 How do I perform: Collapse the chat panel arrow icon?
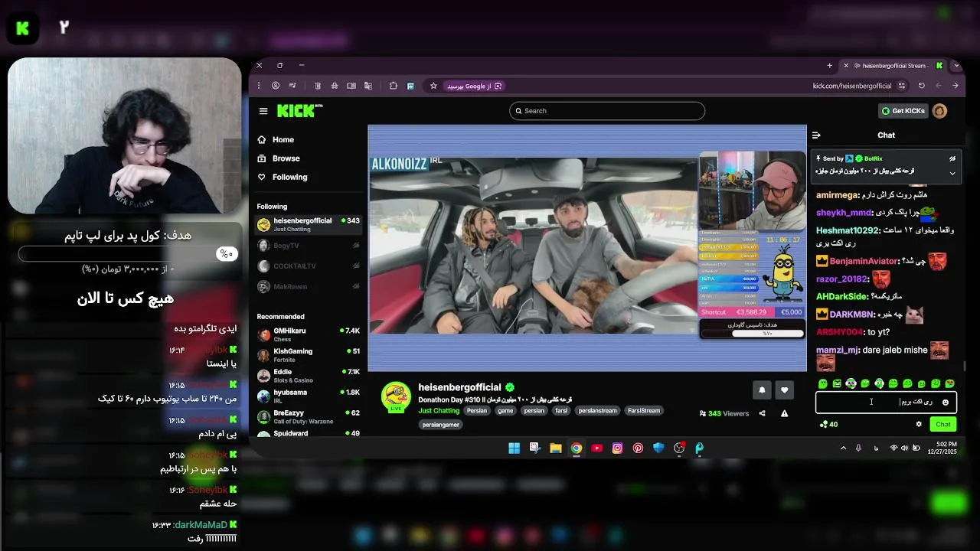point(816,135)
